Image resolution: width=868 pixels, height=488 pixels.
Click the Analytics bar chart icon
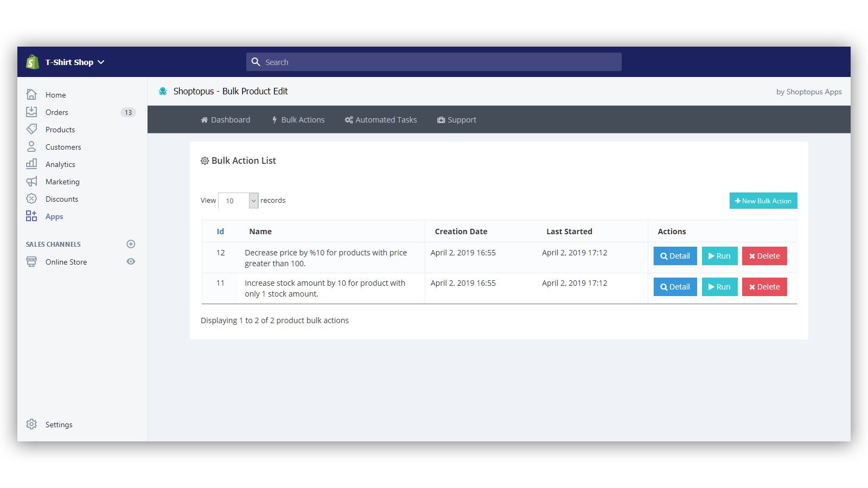click(x=31, y=164)
